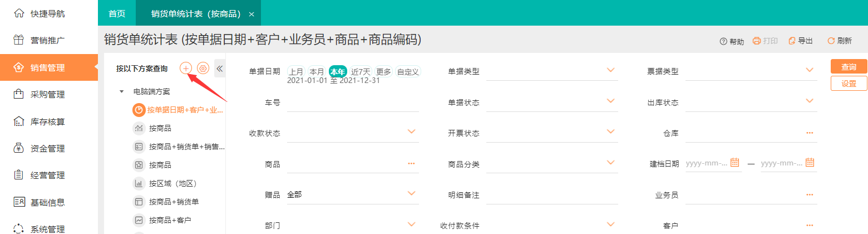The width and height of the screenshot is (868, 234).
Task: Click the 设置 button
Action: coord(849,83)
